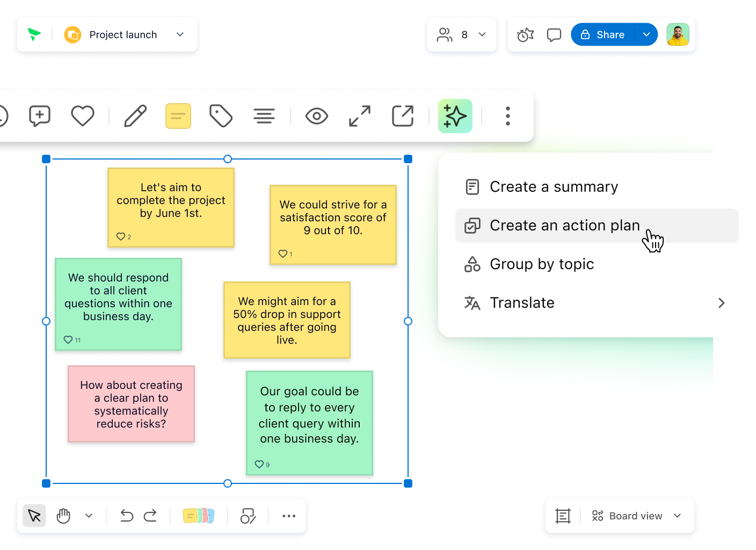Select the 'Our goal could be' green note
The width and height of the screenshot is (756, 550).
309,423
